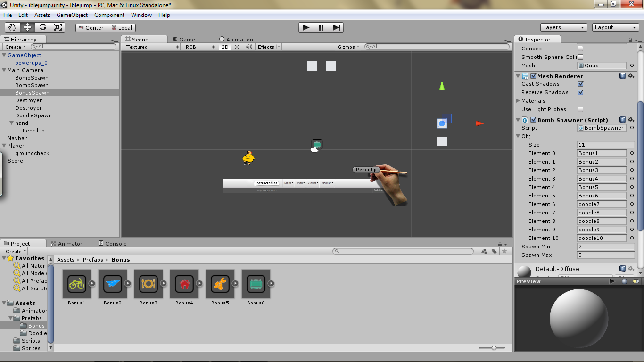Open the Layers dropdown
This screenshot has width=644, height=362.
(x=563, y=27)
